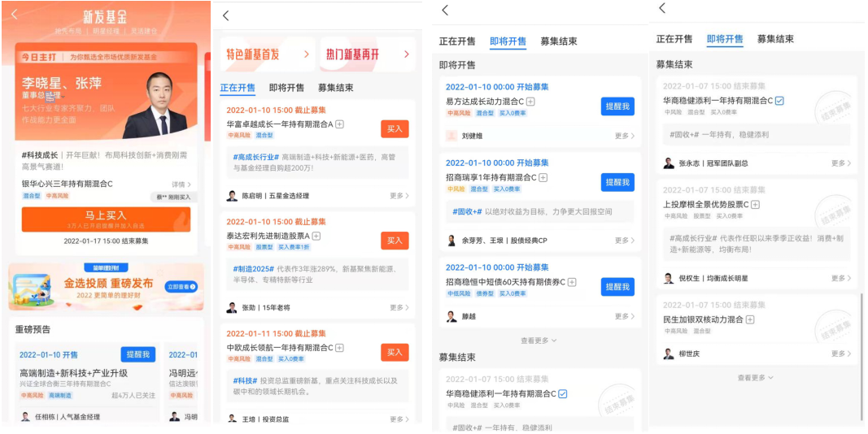Open manager 张勤's avatar icon

point(232,307)
